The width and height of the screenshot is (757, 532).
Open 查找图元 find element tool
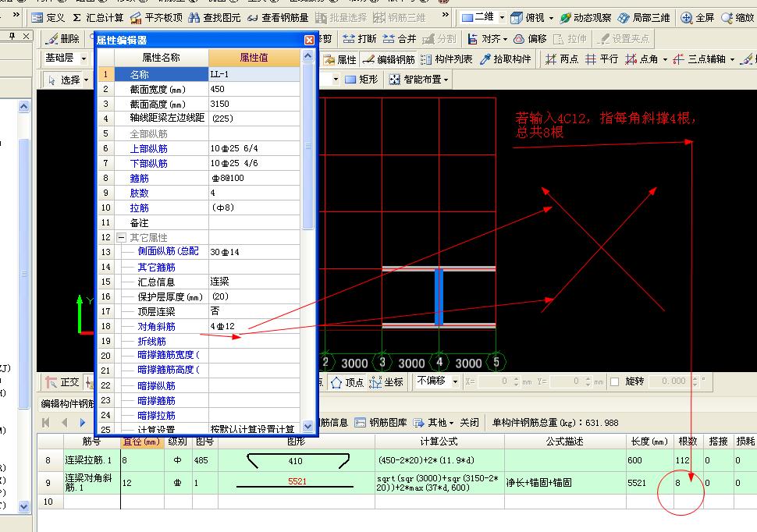point(215,18)
